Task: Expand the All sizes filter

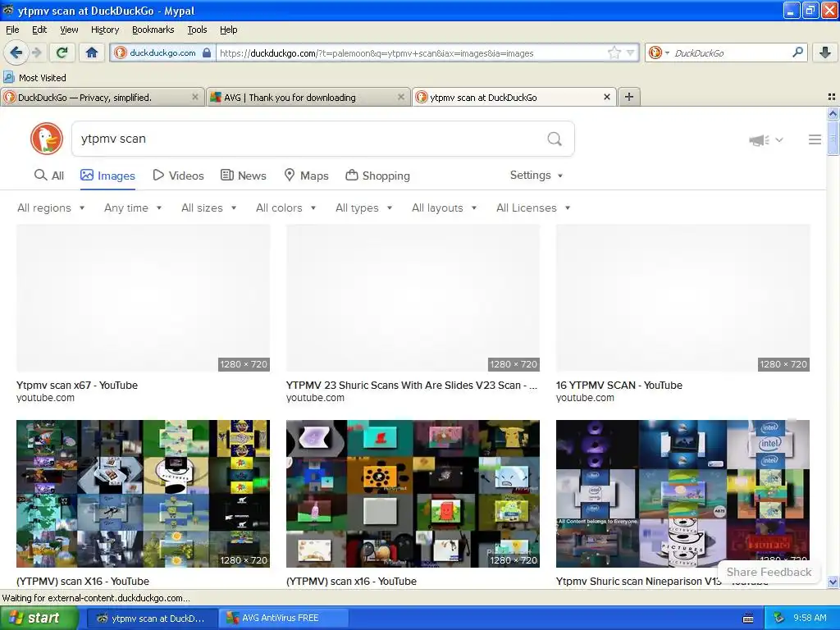Action: pyautogui.click(x=208, y=208)
